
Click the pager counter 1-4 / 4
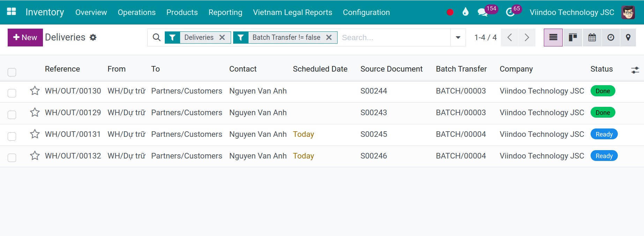tap(485, 37)
